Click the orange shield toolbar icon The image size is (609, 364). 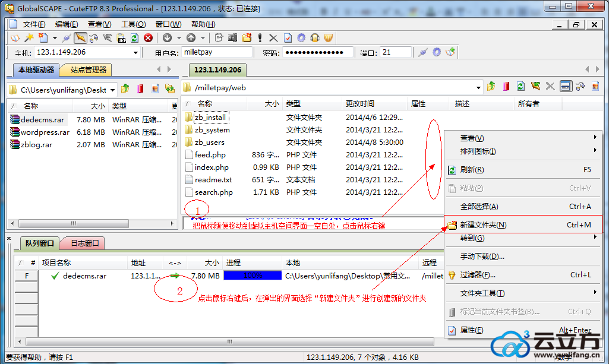(x=329, y=38)
